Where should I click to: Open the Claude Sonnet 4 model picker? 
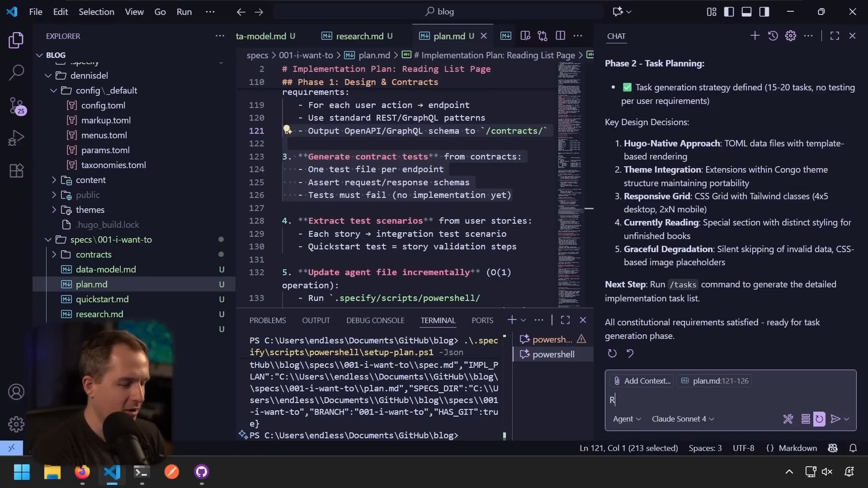point(683,419)
